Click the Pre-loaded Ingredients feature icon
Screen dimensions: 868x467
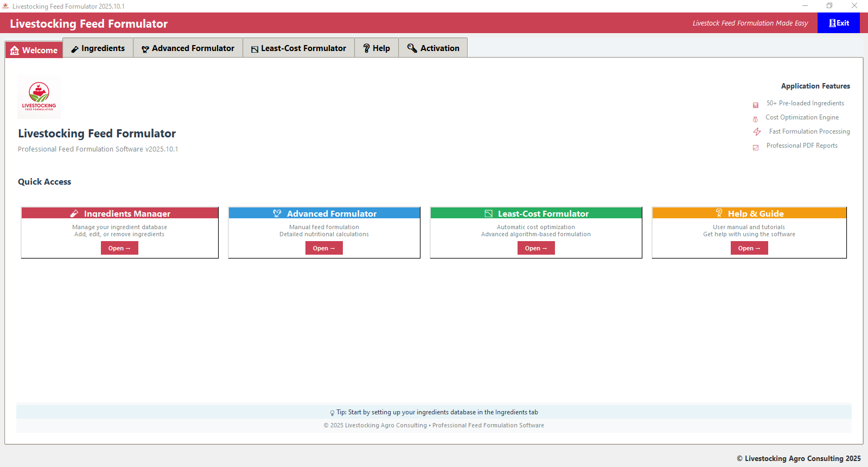756,105
